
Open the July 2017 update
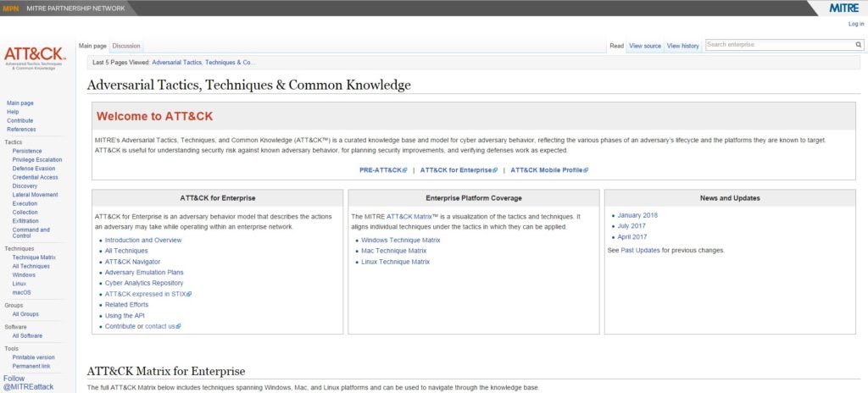(x=632, y=226)
